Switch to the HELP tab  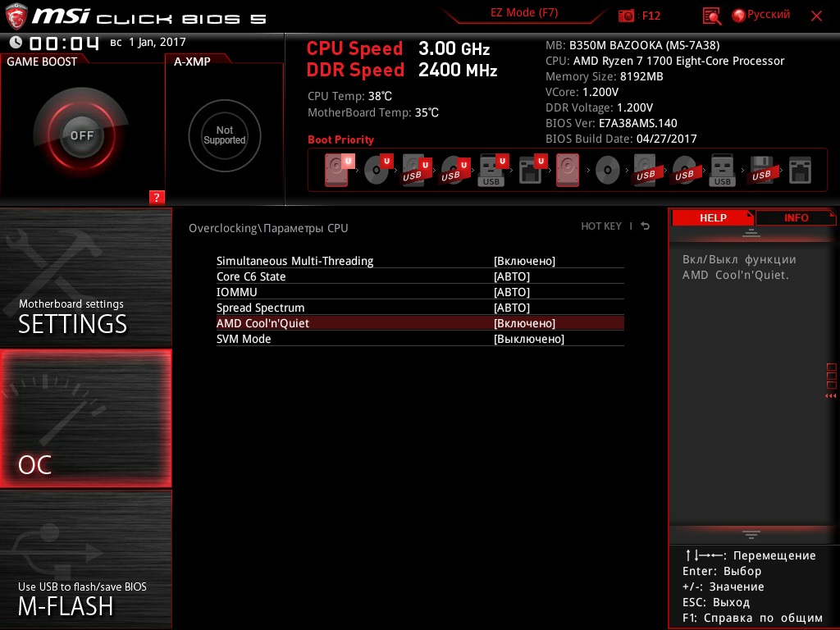click(x=713, y=217)
